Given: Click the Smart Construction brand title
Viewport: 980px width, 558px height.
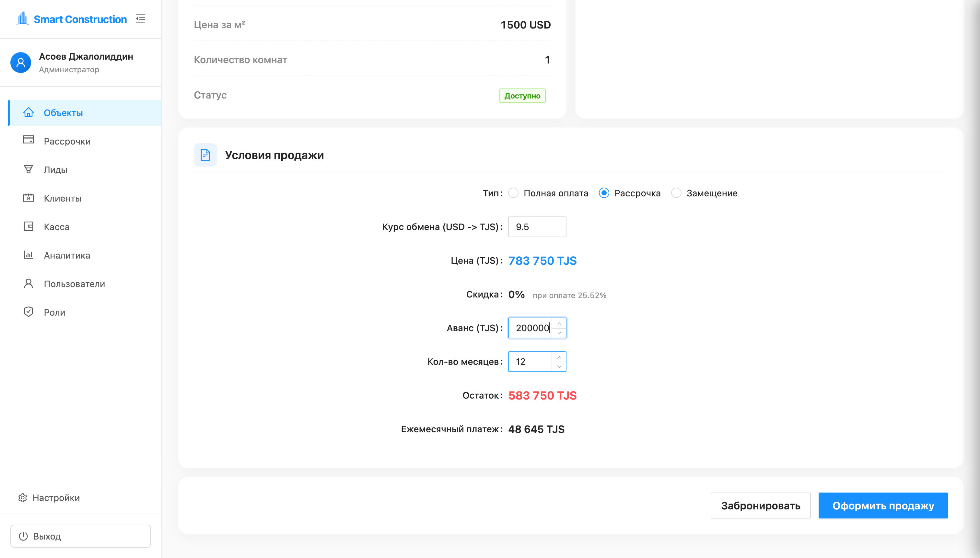Looking at the screenshot, I should click(x=80, y=19).
